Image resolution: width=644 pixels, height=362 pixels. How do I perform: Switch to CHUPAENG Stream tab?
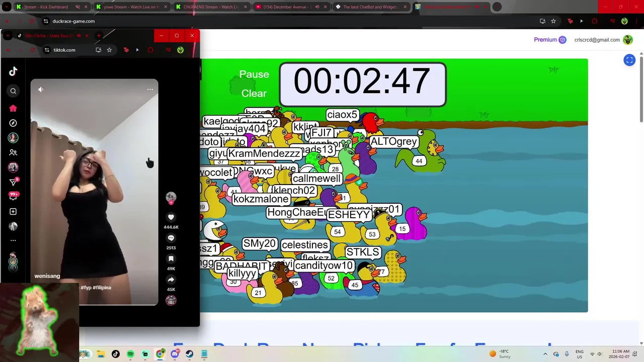pyautogui.click(x=211, y=7)
